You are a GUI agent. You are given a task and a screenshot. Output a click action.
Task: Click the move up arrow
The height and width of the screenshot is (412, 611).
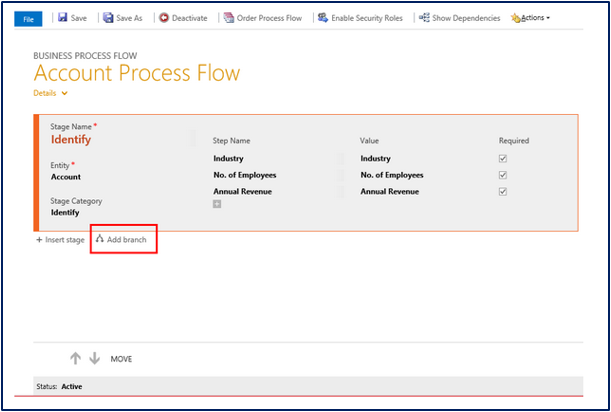pyautogui.click(x=74, y=358)
